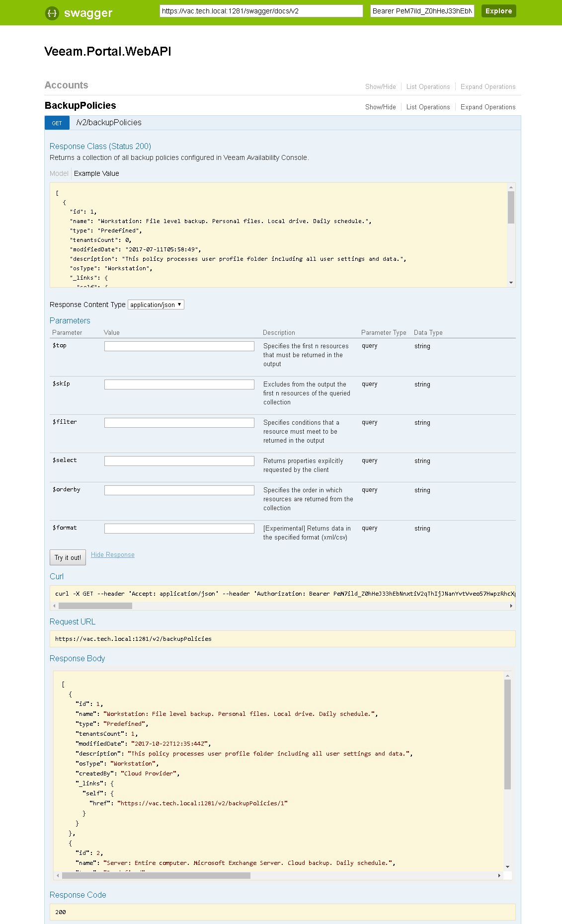
Task: Collapse the GET operation badge
Action: 57,123
